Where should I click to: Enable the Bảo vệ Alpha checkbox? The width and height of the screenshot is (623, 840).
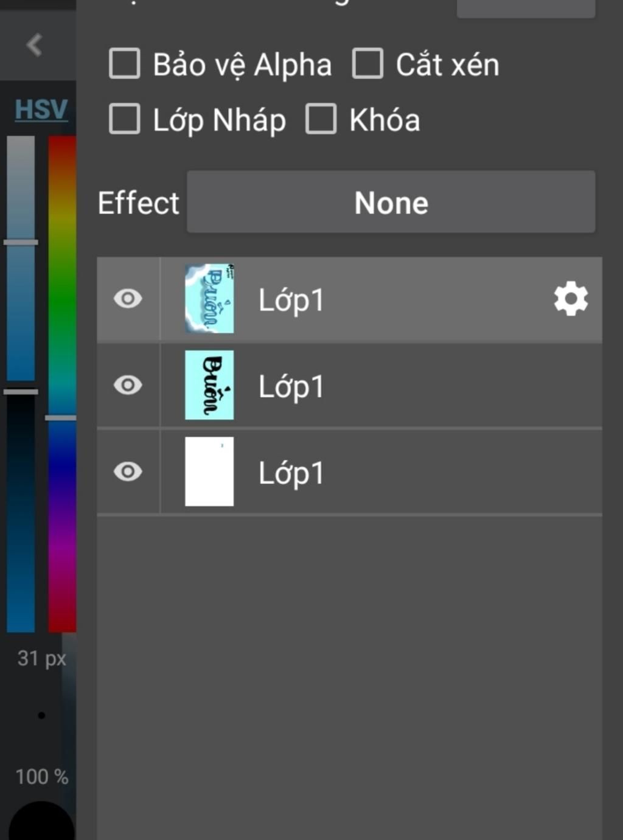(125, 64)
